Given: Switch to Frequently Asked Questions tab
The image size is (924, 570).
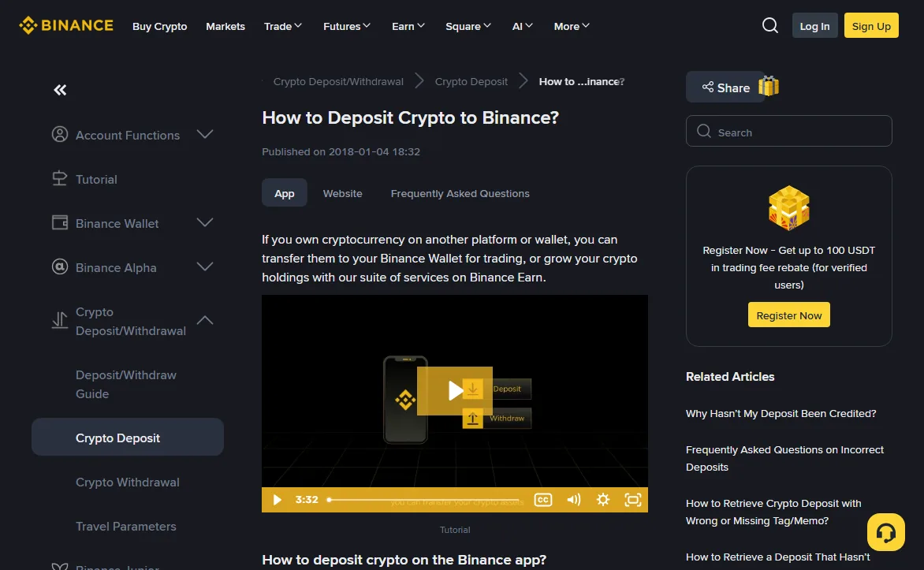Looking at the screenshot, I should [x=460, y=193].
